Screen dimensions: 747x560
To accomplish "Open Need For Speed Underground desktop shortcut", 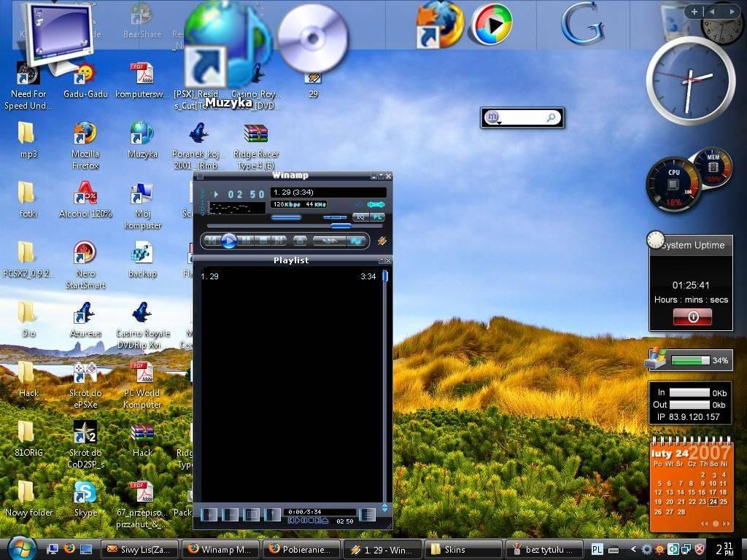I will (x=28, y=86).
